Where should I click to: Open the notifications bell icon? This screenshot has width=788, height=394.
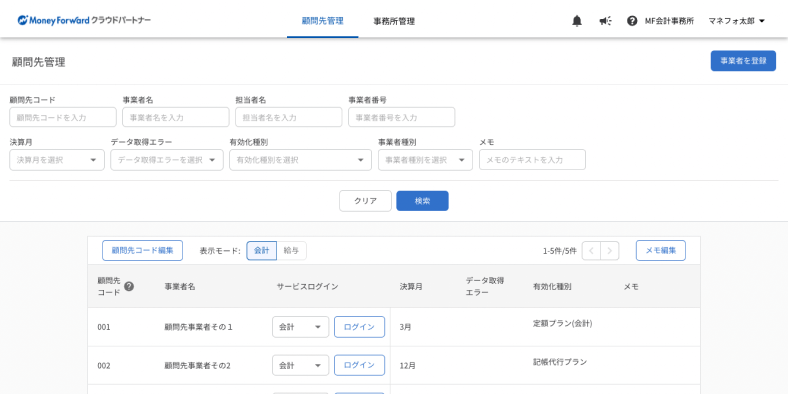click(x=577, y=21)
